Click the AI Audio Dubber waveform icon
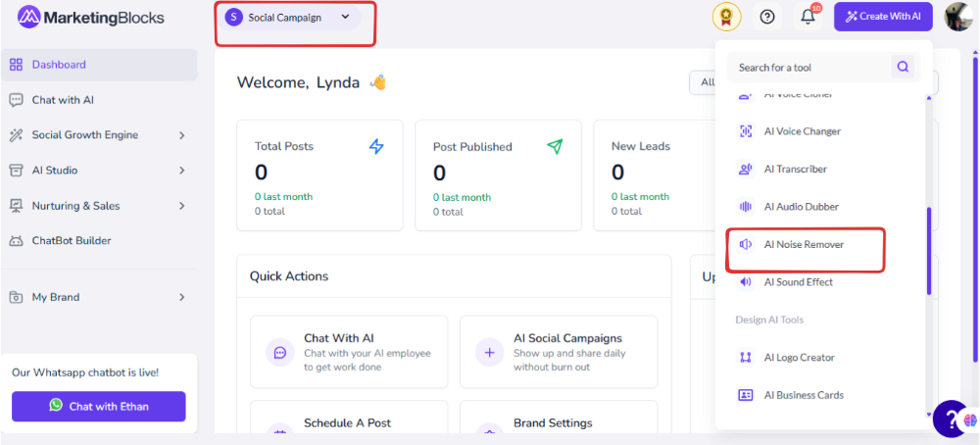 [746, 206]
